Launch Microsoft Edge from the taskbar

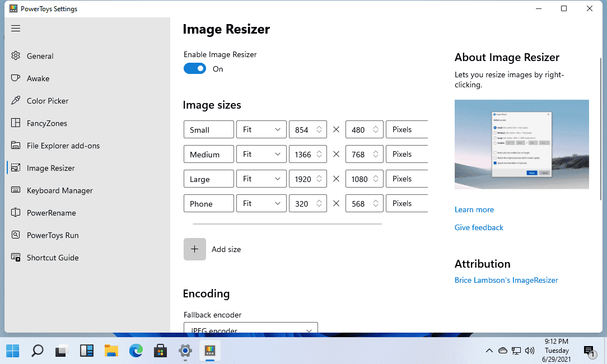[136, 351]
